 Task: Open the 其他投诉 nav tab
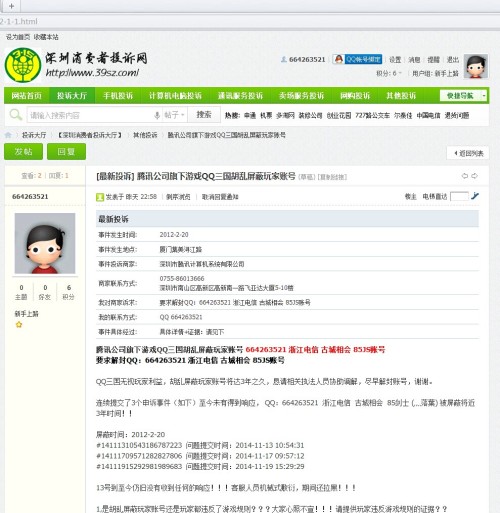(401, 96)
